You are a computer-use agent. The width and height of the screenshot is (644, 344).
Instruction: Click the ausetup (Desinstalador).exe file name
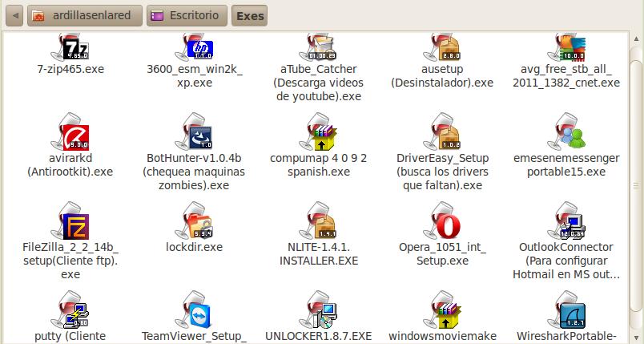pos(442,75)
